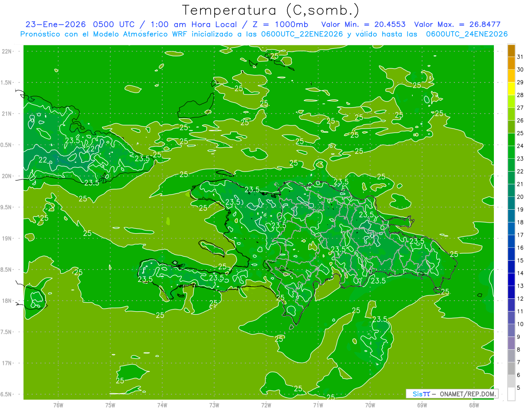Click the 68W longitude axis label
The width and height of the screenshot is (532, 411).
pyautogui.click(x=474, y=405)
